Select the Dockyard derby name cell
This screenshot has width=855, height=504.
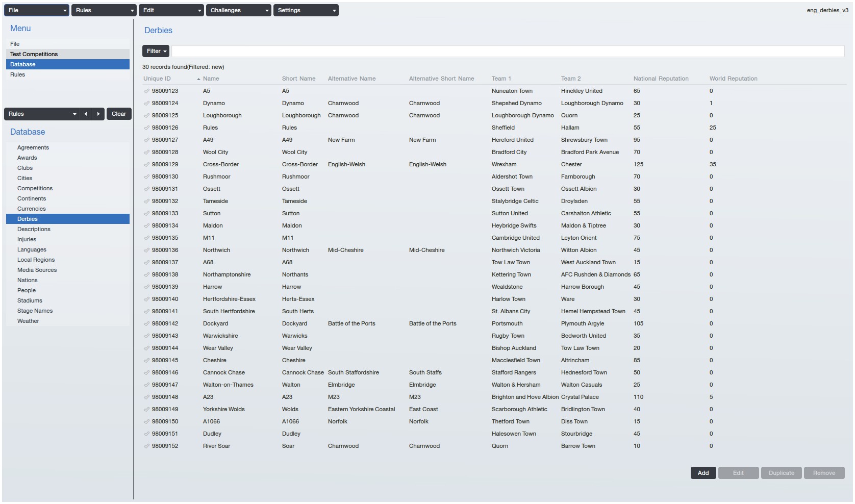tap(215, 323)
